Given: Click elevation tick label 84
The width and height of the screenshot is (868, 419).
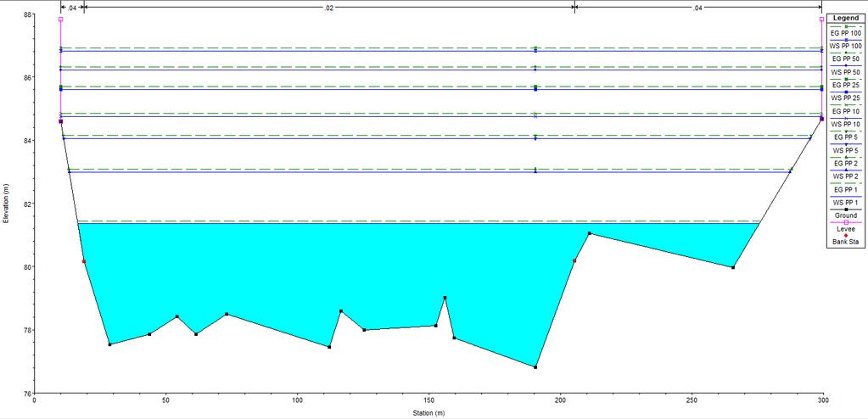Looking at the screenshot, I should 28,141.
